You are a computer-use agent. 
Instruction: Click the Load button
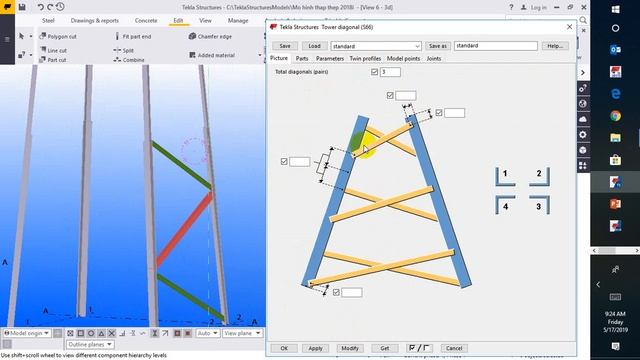coord(314,46)
